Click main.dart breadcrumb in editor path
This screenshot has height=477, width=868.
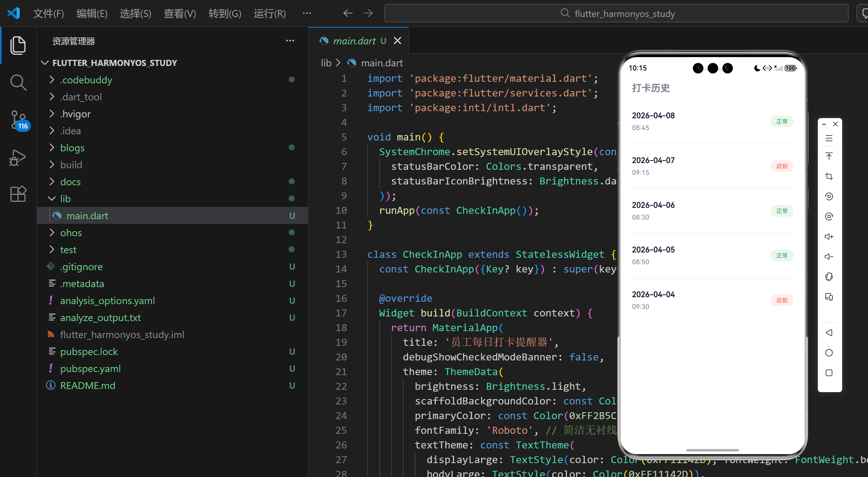point(382,63)
